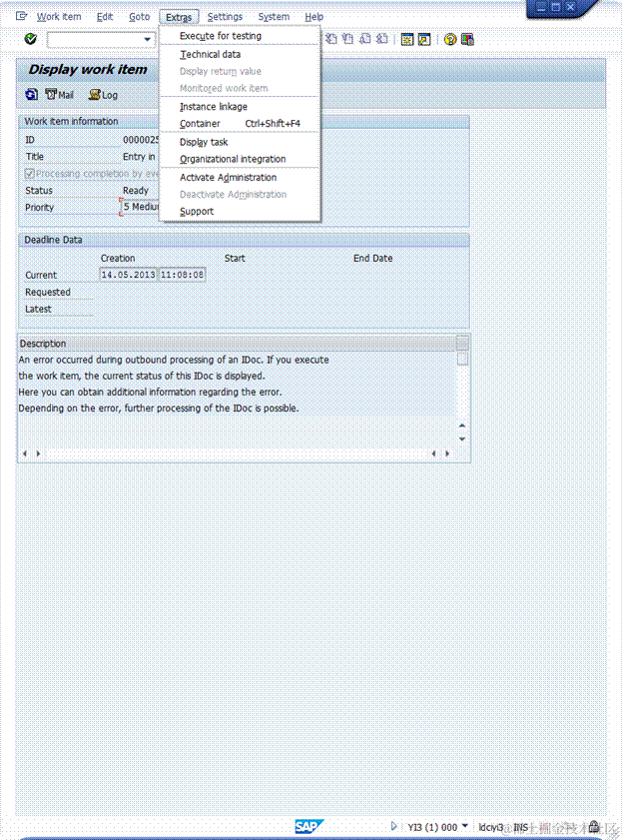Open the Help menu
Viewport: 622px width, 840px height.
click(x=314, y=17)
